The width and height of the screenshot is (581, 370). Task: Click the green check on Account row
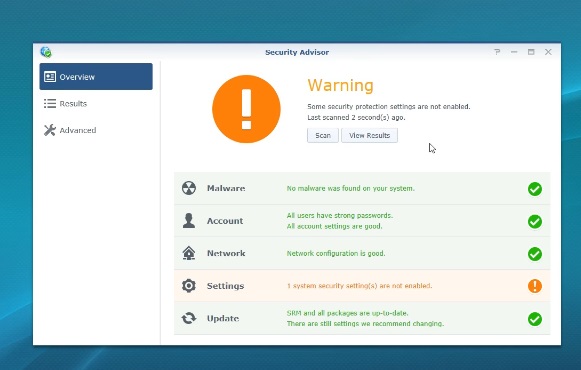pos(535,221)
